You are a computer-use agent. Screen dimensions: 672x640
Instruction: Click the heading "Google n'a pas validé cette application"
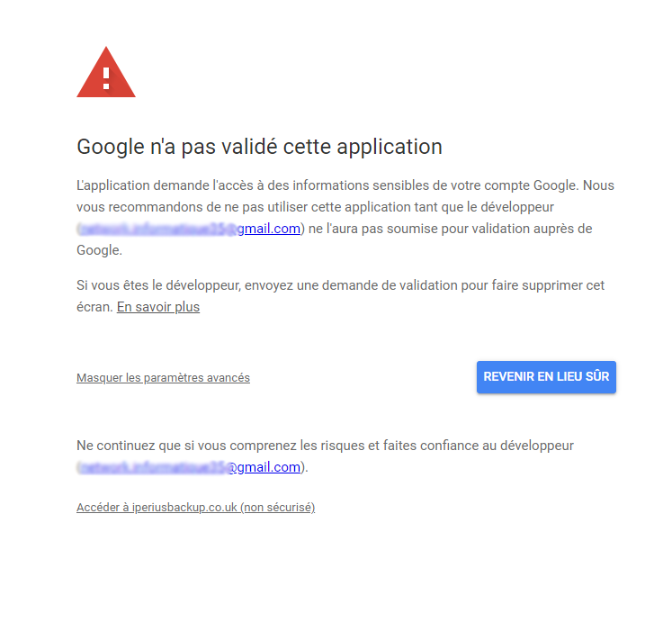259,147
